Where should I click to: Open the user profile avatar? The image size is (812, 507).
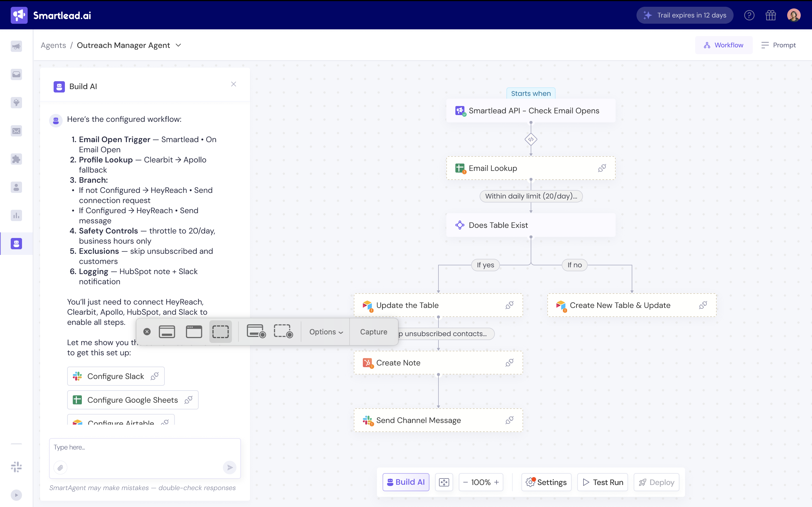(x=794, y=15)
